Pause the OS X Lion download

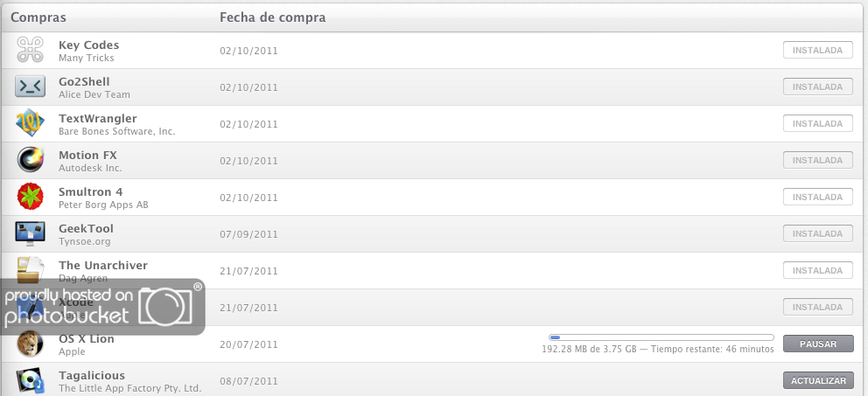818,344
